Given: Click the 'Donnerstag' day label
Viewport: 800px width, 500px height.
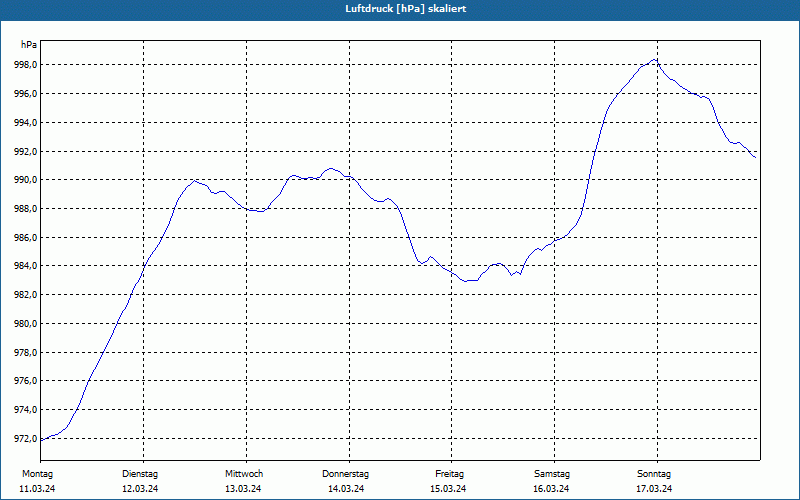Looking at the screenshot, I should click(345, 474).
